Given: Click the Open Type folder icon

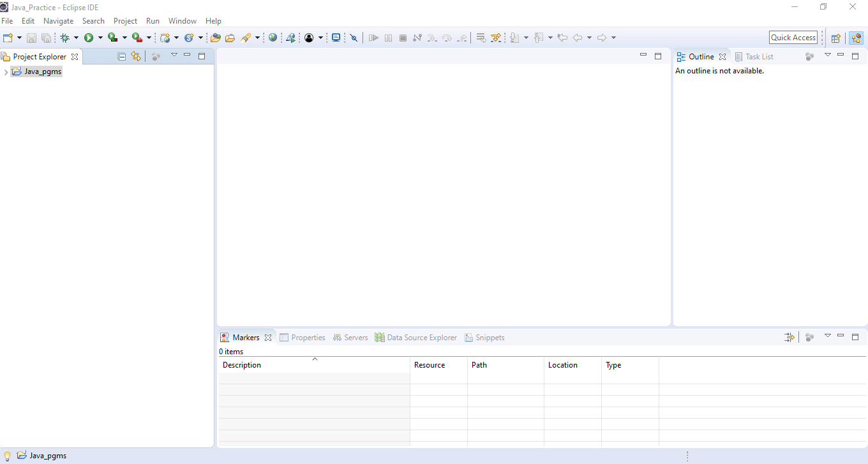Looking at the screenshot, I should (216, 38).
